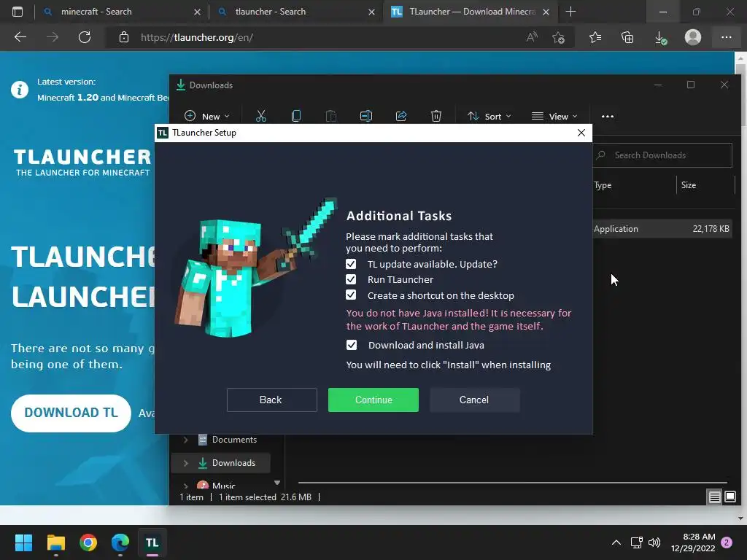The height and width of the screenshot is (560, 747).
Task: Select the Application row with 22,178 KB
Action: pos(662,228)
